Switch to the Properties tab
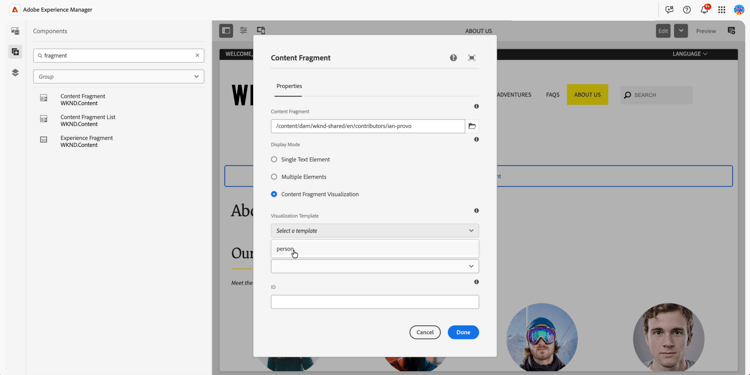 coord(289,86)
